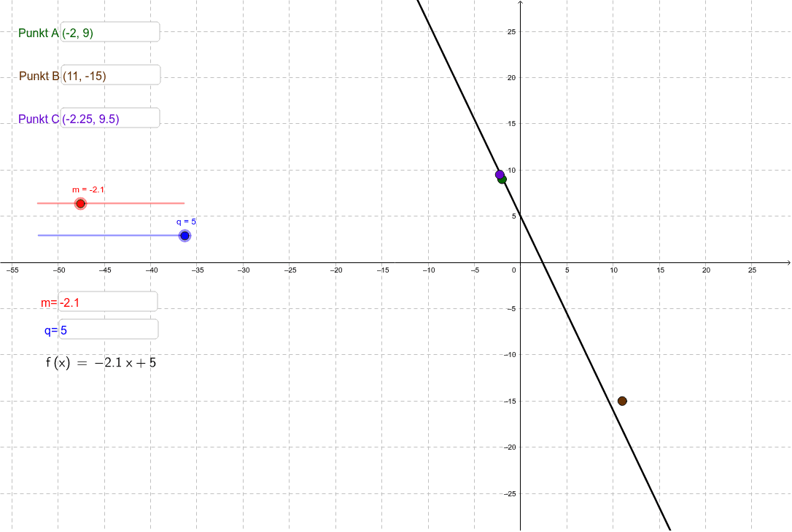Click the red m input box
Screen dimensions: 792x532
click(108, 301)
